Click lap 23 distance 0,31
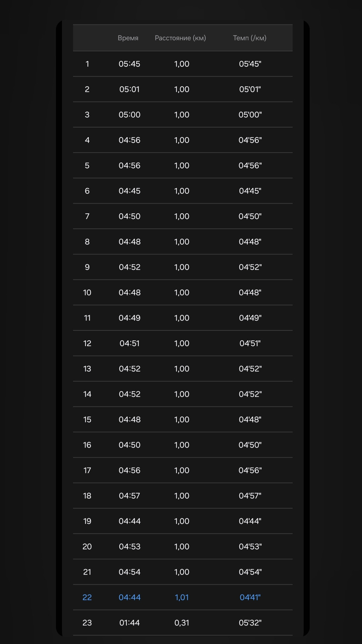The height and width of the screenshot is (644, 362). click(182, 623)
